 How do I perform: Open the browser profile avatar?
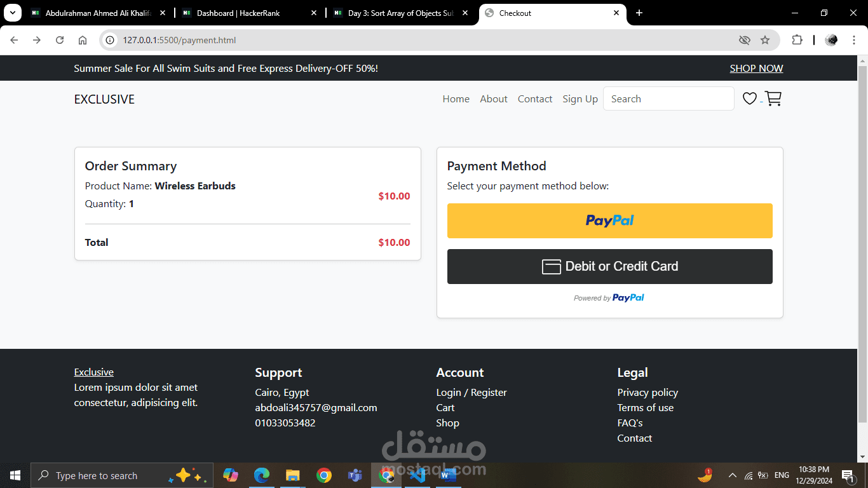coord(831,40)
